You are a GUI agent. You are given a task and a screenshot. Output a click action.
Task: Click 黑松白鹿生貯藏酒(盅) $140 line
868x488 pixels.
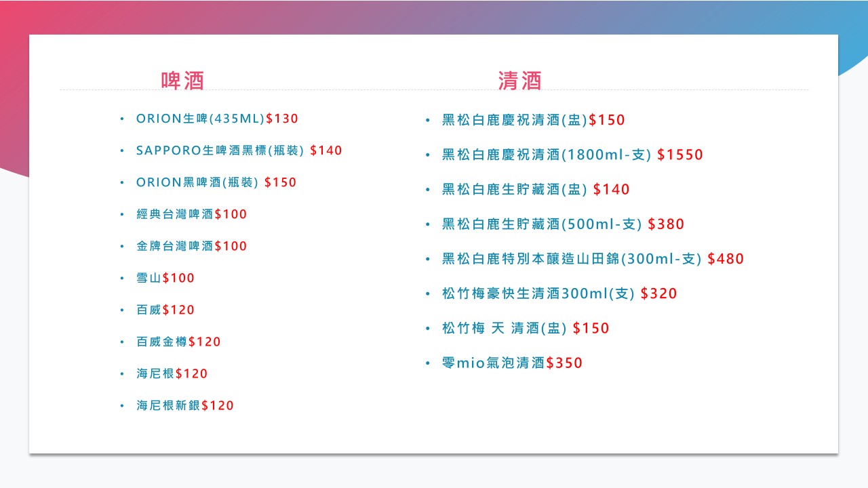(x=536, y=190)
